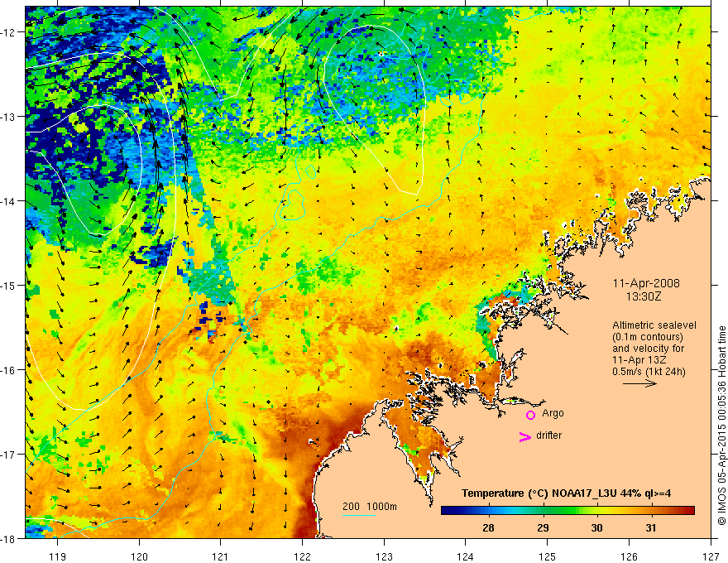Viewport: 728px width, 563px height.
Task: Click the color bar label 28
Action: [488, 527]
